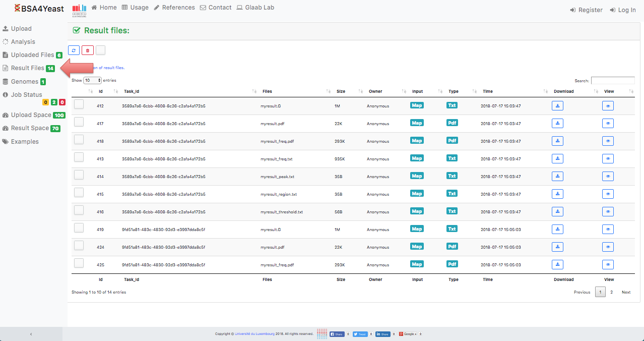The width and height of the screenshot is (644, 341).
Task: View myresult_threshold.txt with the eye icon
Action: 608,212
